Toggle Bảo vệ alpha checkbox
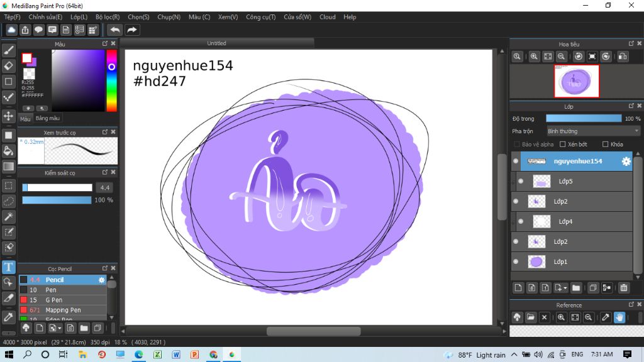The image size is (644, 362). (x=517, y=145)
